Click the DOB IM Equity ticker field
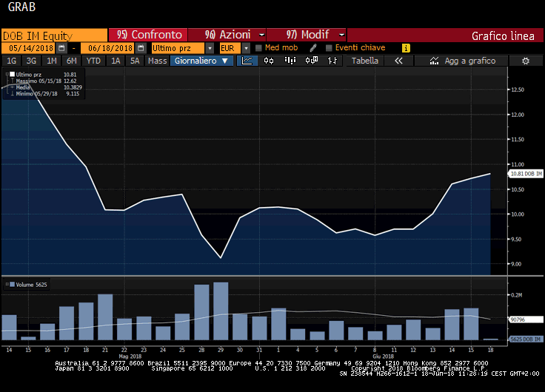This screenshot has height=392, width=545. click(x=53, y=35)
